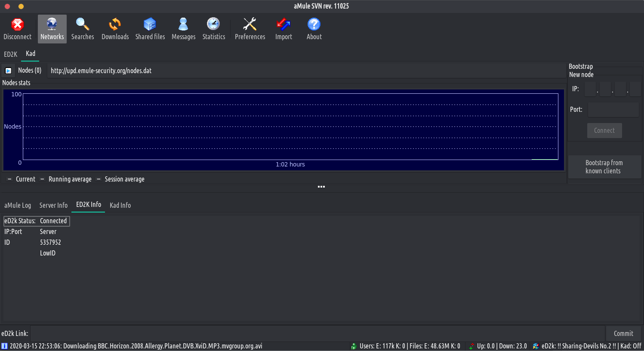Click the ID value 5357952
The height and width of the screenshot is (351, 644).
50,242
